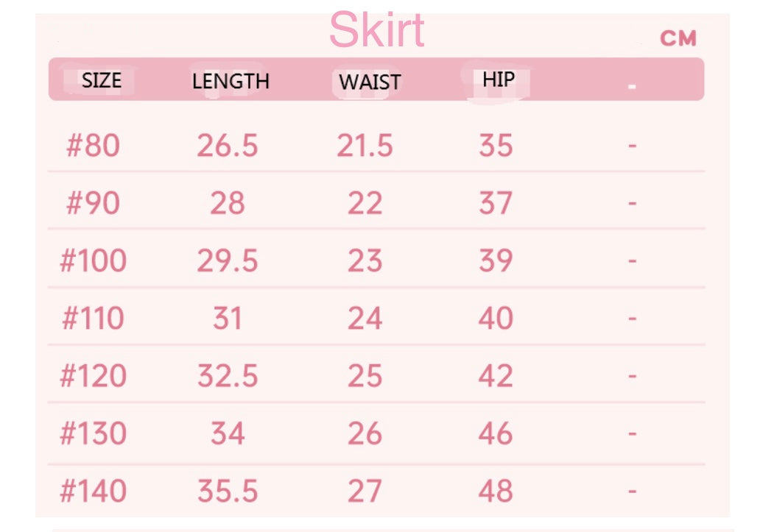The image size is (763, 532).
Task: Click the Skirt title text
Action: coord(376,31)
